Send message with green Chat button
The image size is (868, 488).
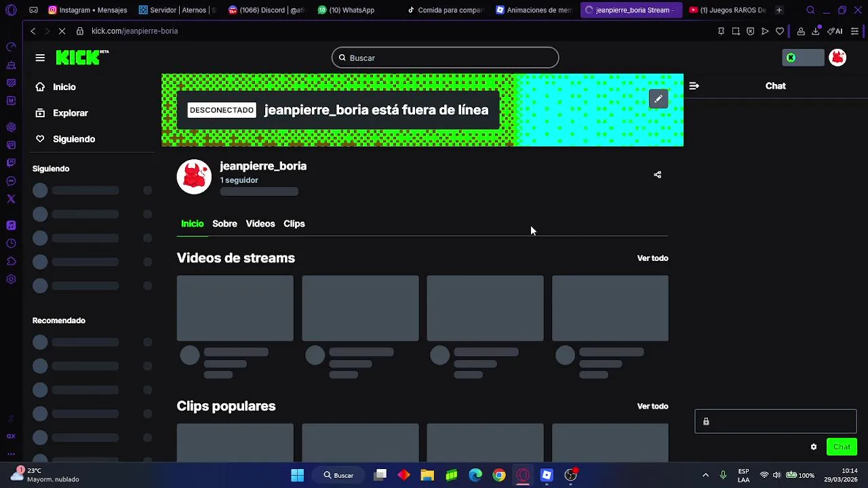842,447
